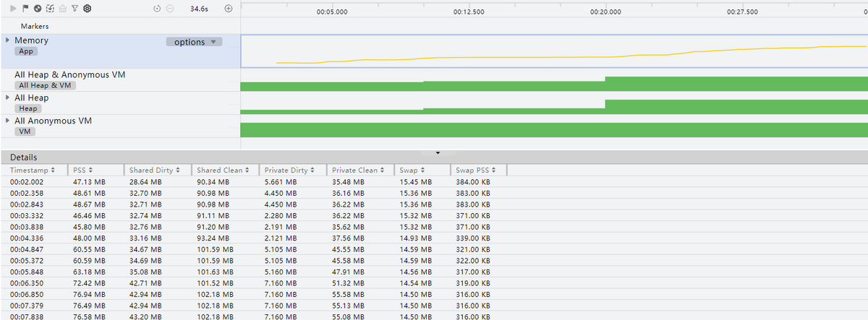Image resolution: width=868 pixels, height=320 pixels.
Task: Expand the Memory row triangle
Action: point(8,40)
